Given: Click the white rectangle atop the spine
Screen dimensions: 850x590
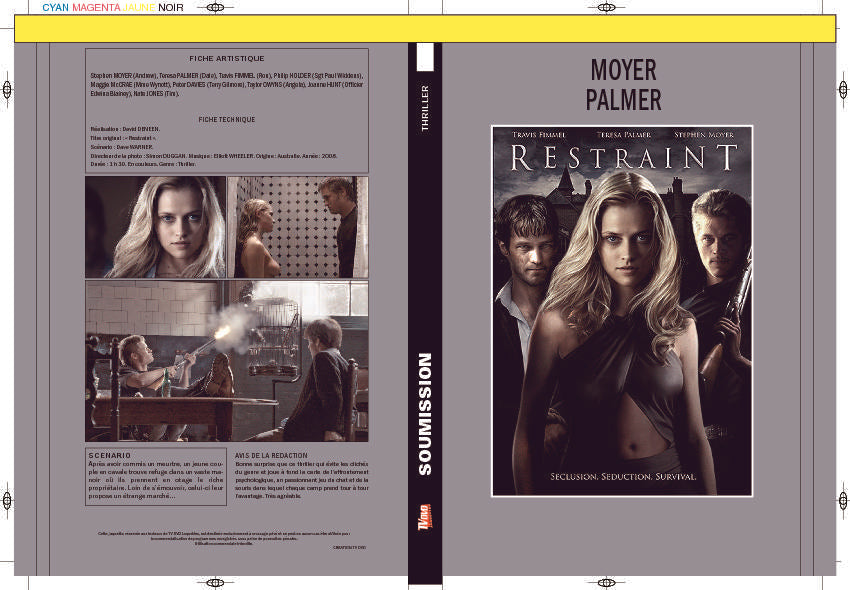Looking at the screenshot, I should point(425,57).
